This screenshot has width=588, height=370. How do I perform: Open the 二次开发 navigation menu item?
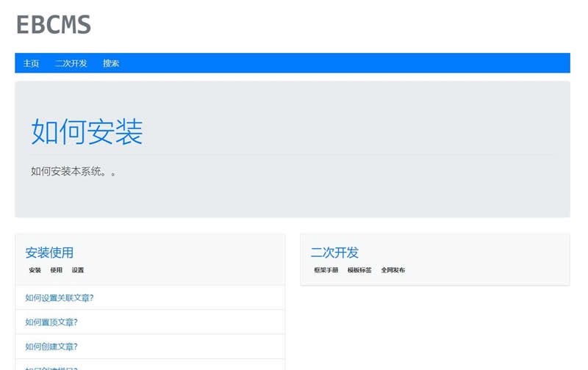71,63
